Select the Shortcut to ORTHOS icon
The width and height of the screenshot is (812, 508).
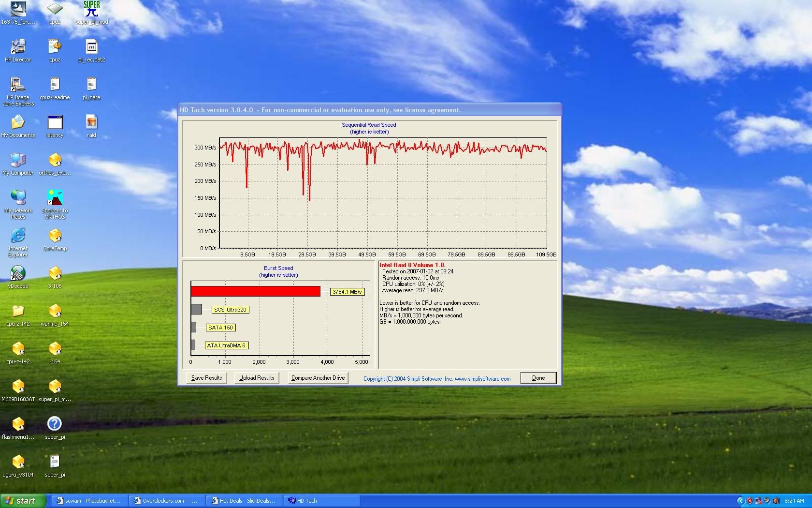tap(55, 204)
